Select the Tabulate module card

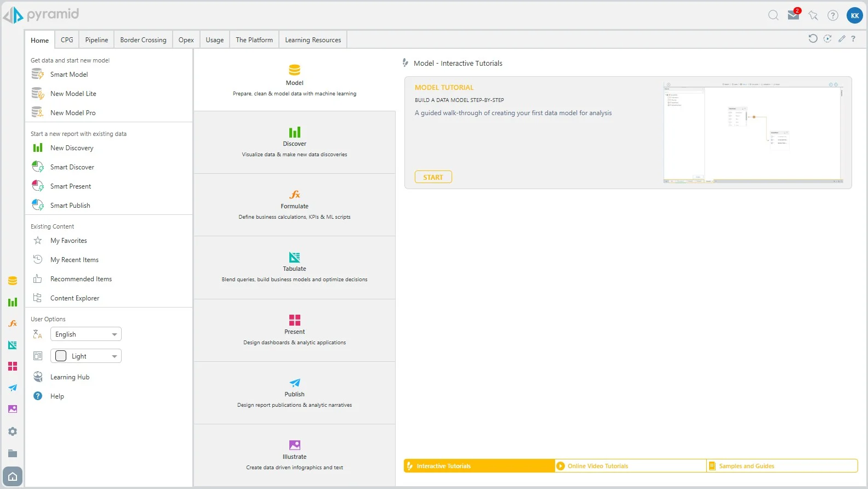click(294, 268)
